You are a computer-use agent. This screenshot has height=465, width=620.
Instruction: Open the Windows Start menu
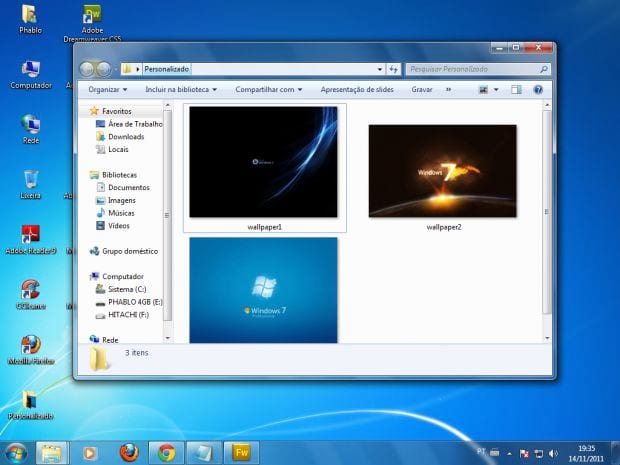(x=16, y=452)
